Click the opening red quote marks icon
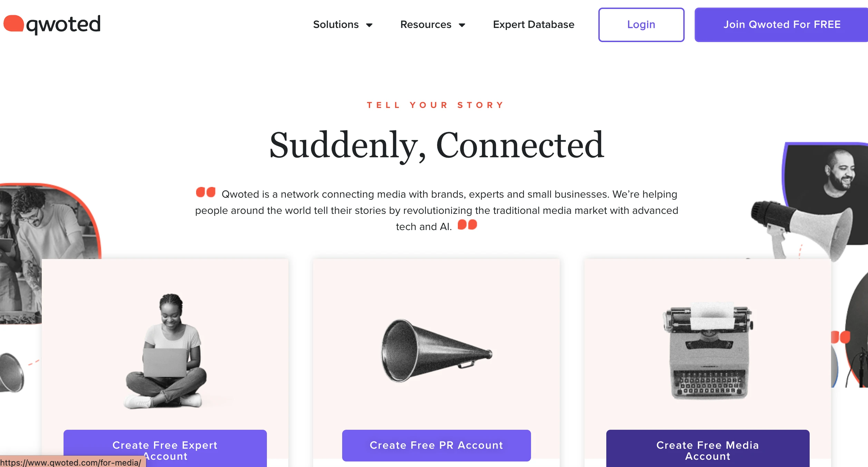Screen dimensions: 868x467 coord(205,192)
